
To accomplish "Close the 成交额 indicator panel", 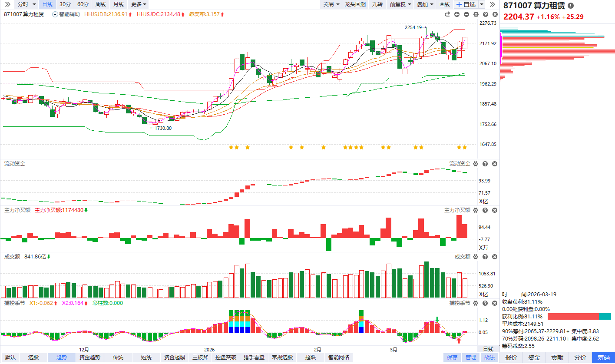I will click(x=495, y=257).
